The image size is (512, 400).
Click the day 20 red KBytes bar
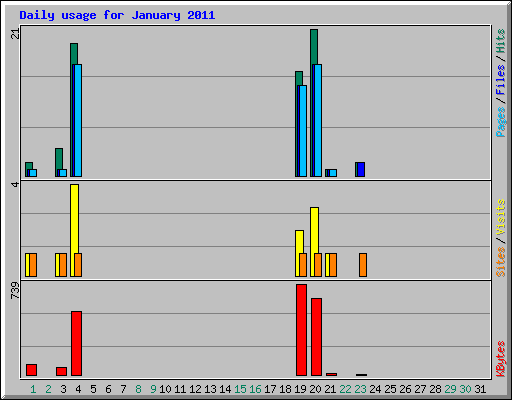(x=316, y=337)
